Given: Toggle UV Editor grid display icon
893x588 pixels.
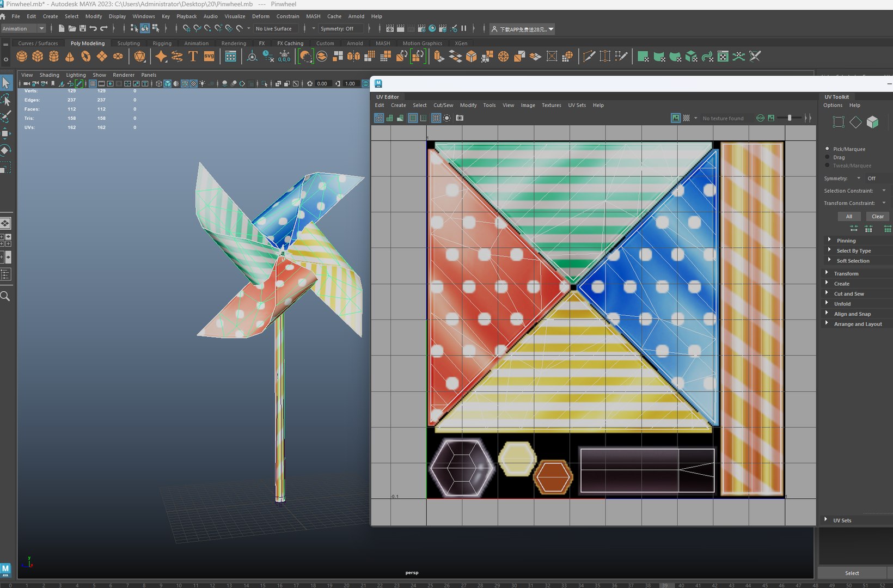Looking at the screenshot, I should click(x=436, y=118).
